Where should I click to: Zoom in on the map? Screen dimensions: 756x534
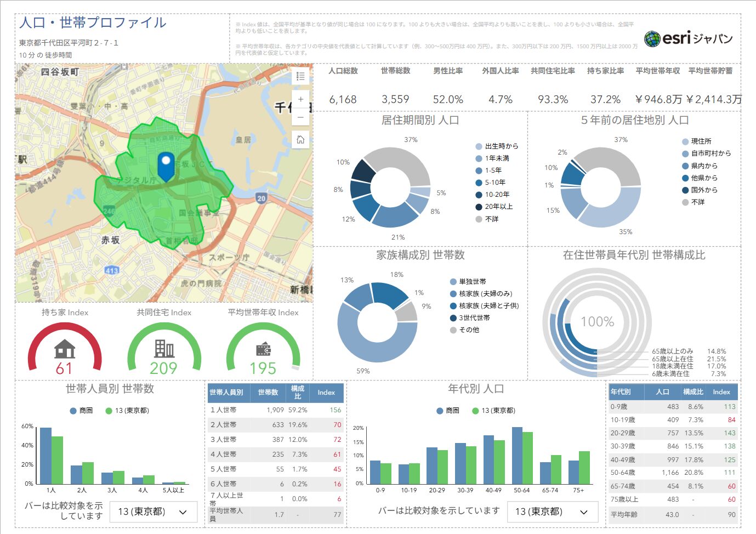pyautogui.click(x=300, y=99)
